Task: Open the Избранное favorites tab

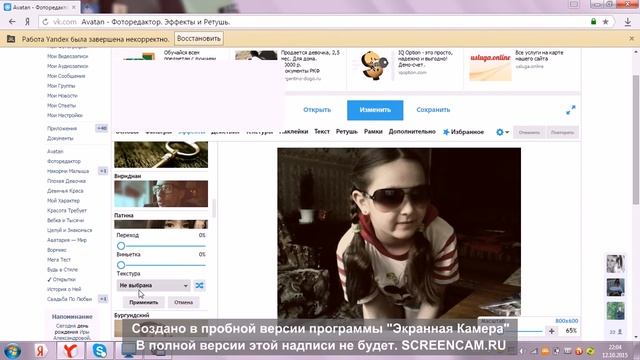Action: 463,132
